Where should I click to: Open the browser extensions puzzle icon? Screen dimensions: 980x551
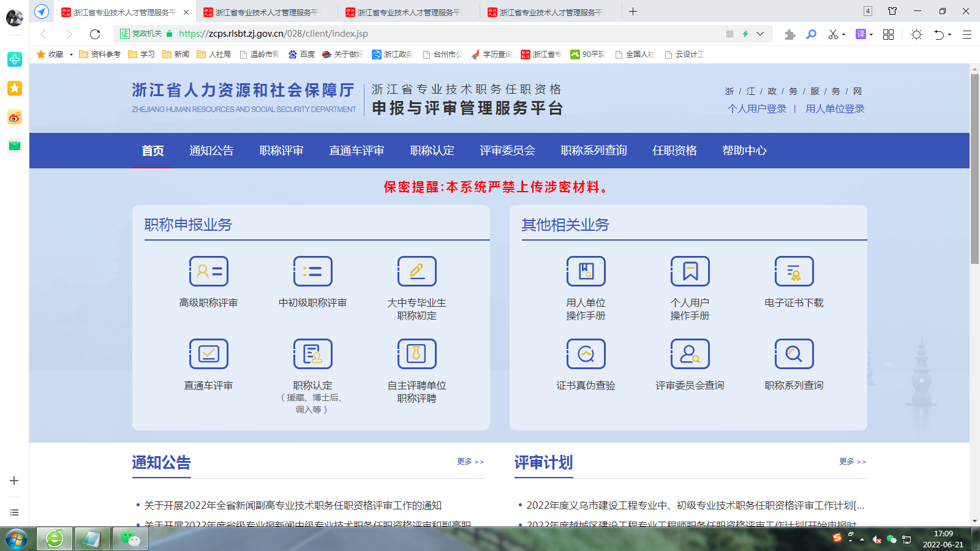[x=790, y=34]
